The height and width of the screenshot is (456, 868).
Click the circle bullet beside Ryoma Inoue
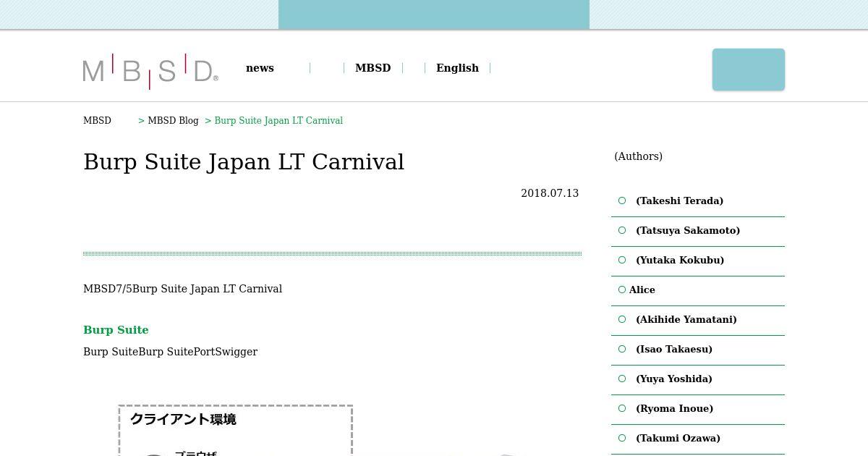tap(622, 408)
